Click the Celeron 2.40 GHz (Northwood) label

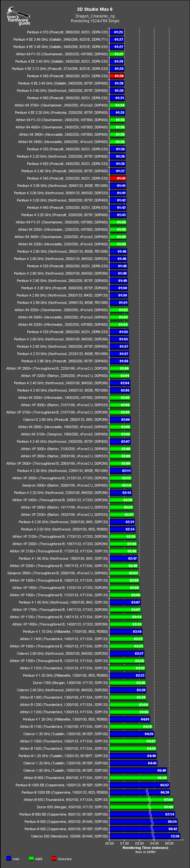pos(63,690)
